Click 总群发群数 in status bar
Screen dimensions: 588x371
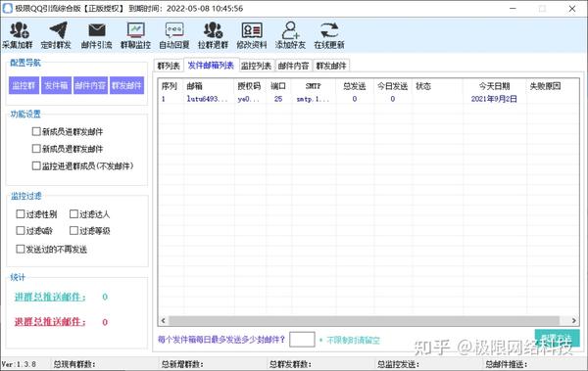pos(290,364)
